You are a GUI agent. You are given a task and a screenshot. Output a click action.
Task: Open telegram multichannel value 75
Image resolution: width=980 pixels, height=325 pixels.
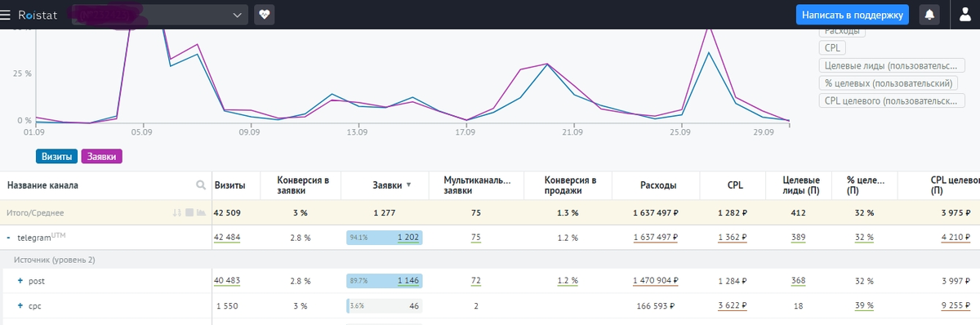476,237
